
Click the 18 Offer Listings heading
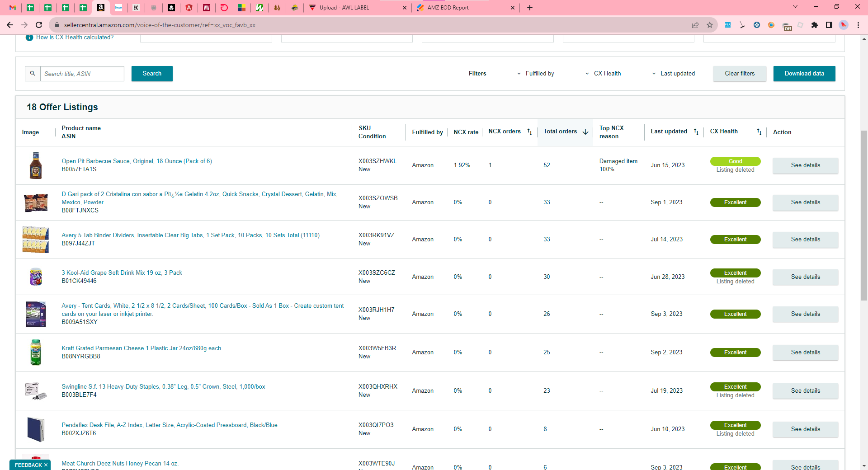[x=62, y=107]
